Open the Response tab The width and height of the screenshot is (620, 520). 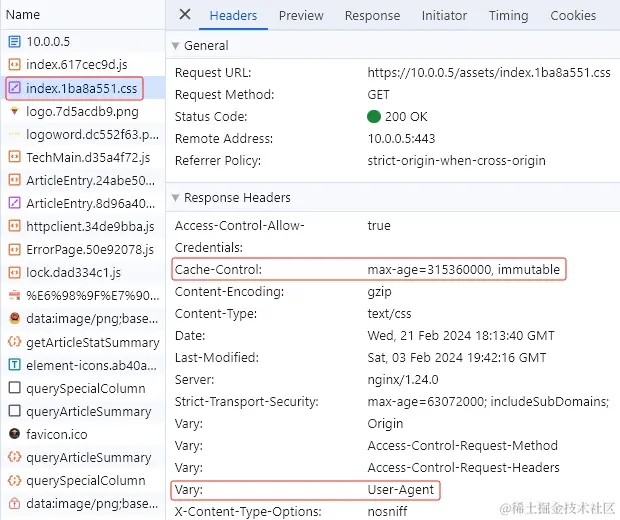(x=372, y=15)
